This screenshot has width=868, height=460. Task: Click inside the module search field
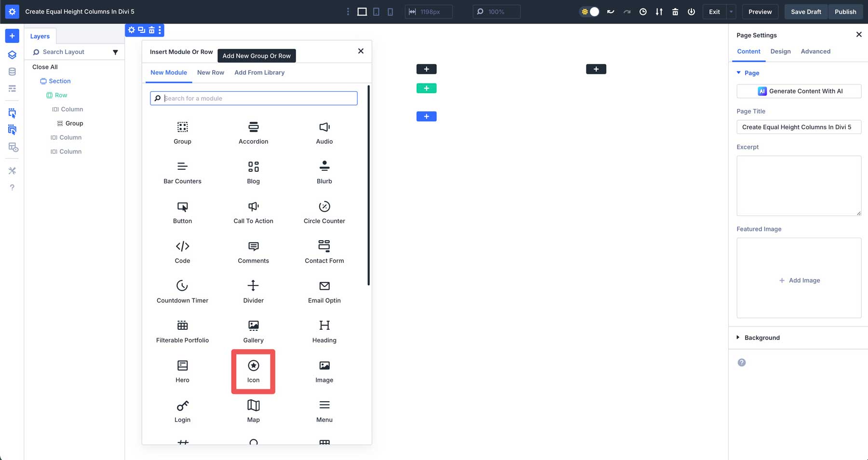click(253, 98)
